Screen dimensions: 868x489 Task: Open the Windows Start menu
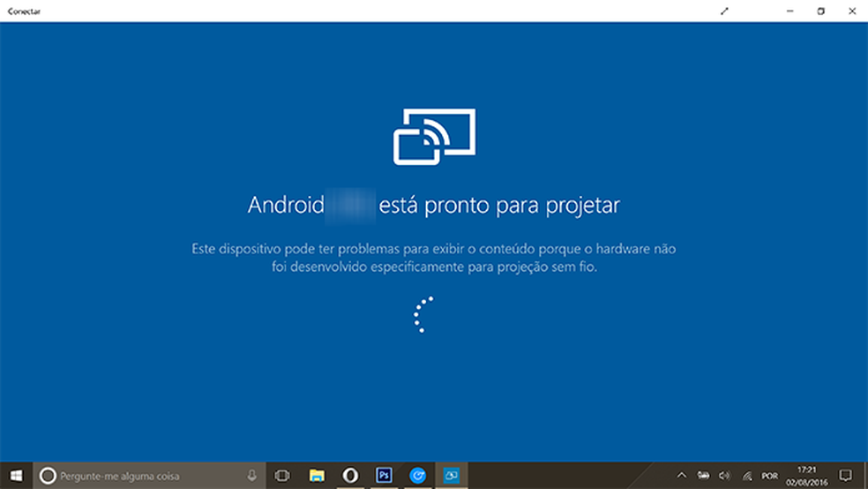point(16,476)
